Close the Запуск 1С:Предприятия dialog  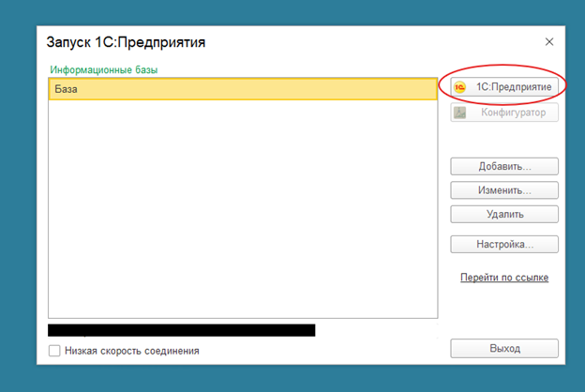point(549,42)
